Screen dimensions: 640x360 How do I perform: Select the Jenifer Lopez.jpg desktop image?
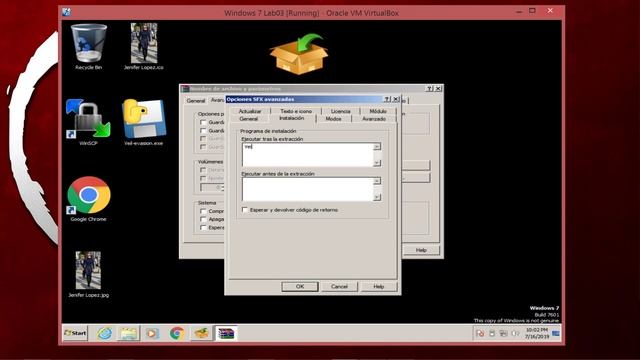89,274
